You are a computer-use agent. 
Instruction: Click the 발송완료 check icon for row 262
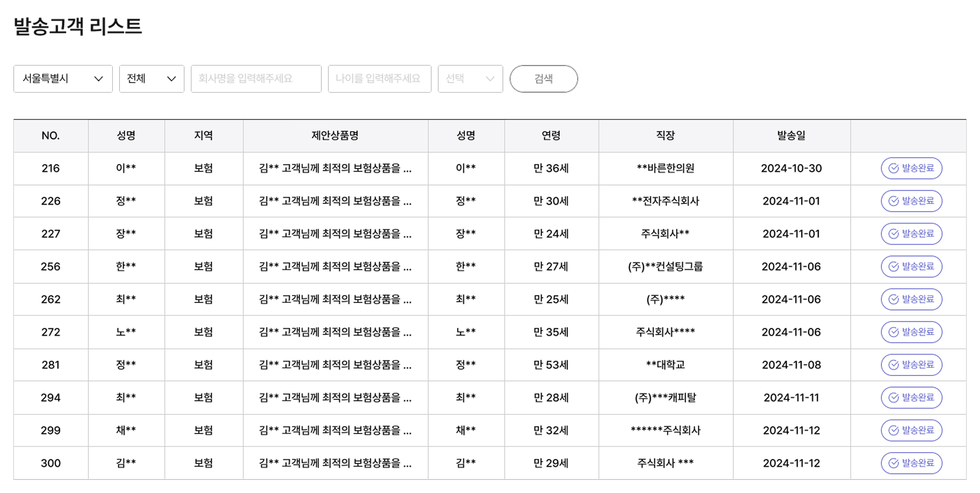click(x=893, y=299)
